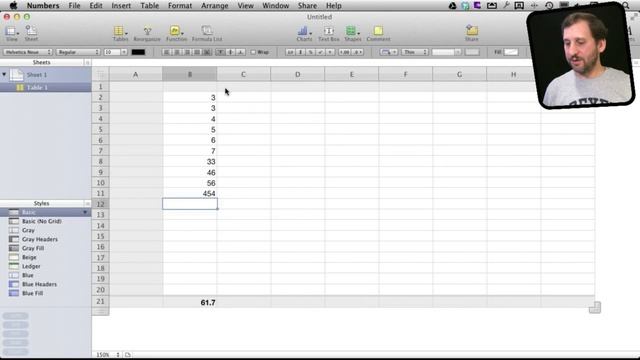Screen dimensions: 640x360
Task: Open the Function toolbar menu
Action: click(176, 33)
